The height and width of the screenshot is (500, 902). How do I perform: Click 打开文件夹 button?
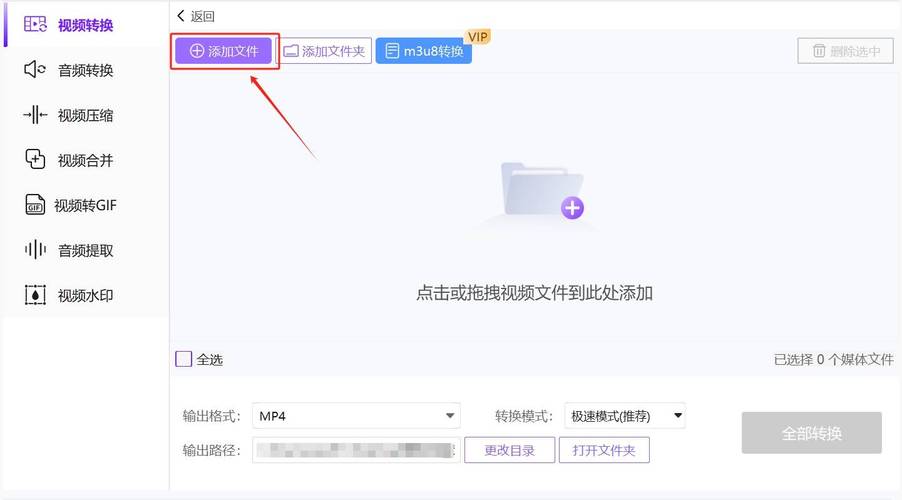click(603, 450)
